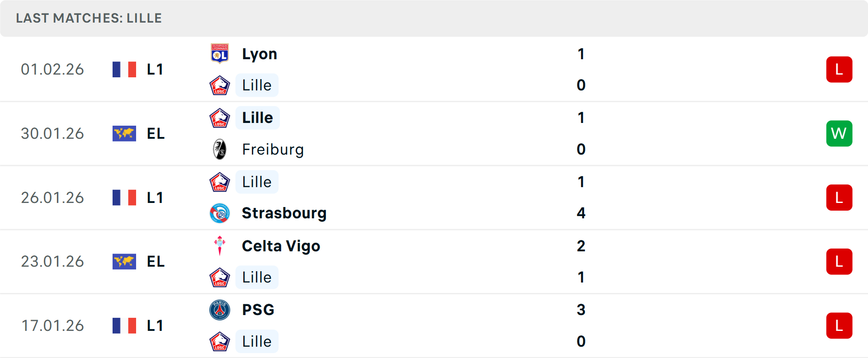The width and height of the screenshot is (868, 358).
Task: Open the Strasbourg team link
Action: (284, 213)
